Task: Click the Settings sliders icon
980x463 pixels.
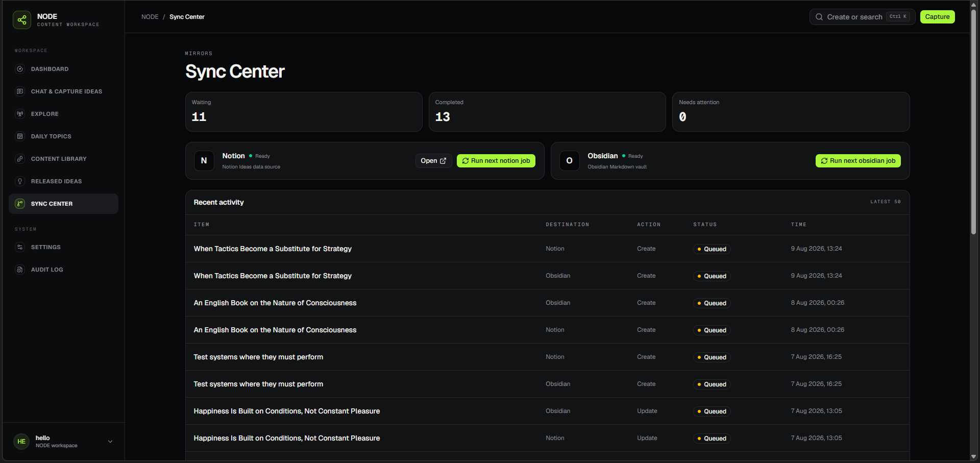Action: point(20,247)
